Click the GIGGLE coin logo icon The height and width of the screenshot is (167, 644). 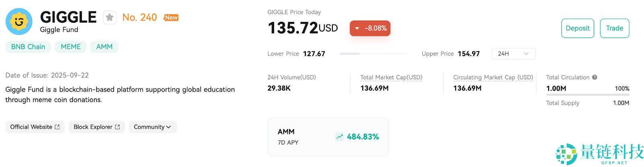19,21
